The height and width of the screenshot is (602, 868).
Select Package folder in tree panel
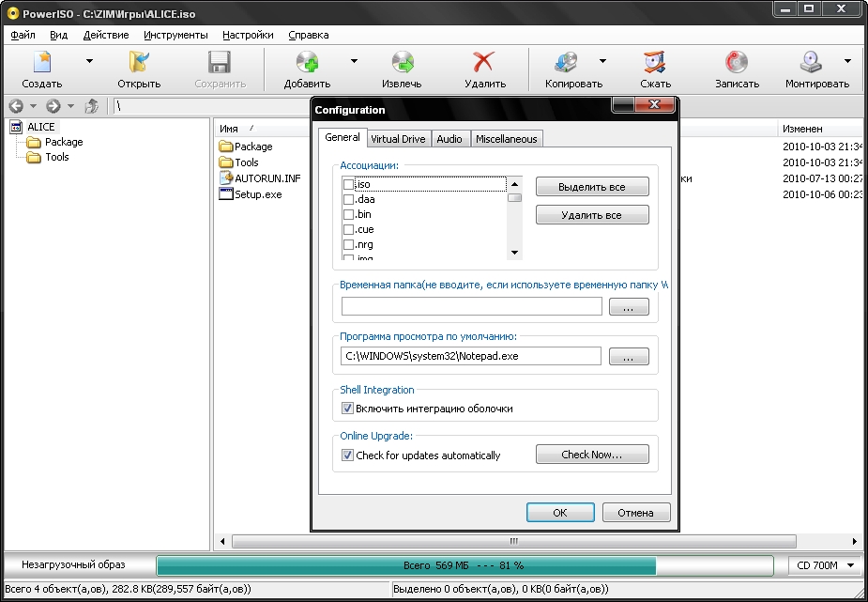(64, 142)
